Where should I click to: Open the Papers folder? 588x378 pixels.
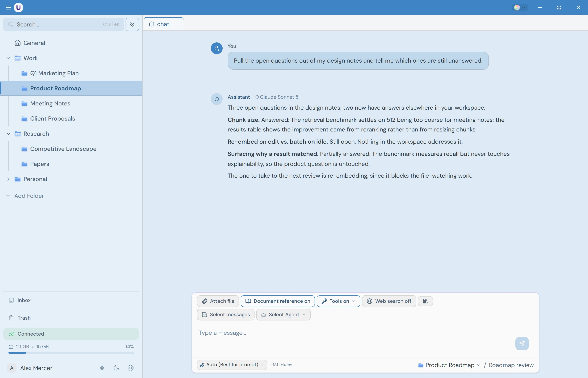pyautogui.click(x=71, y=164)
